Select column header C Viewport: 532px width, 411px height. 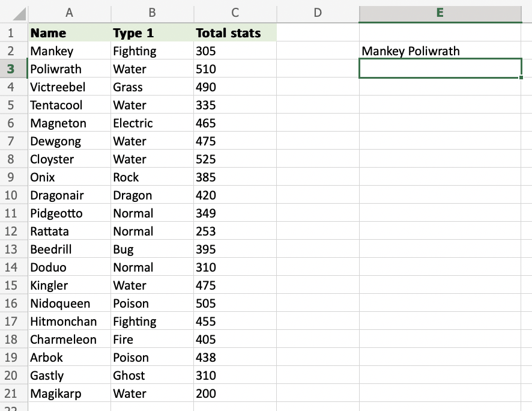pyautogui.click(x=234, y=12)
